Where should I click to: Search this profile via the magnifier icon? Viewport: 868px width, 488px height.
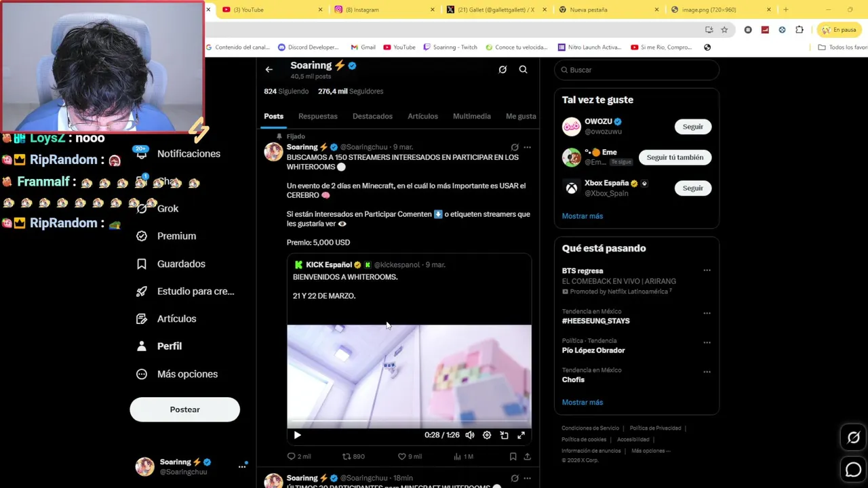(x=523, y=69)
